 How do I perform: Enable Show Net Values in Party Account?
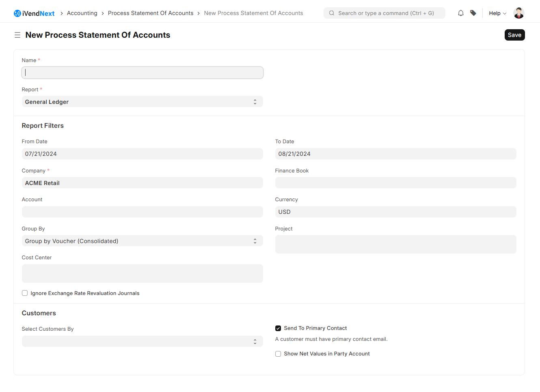278,354
